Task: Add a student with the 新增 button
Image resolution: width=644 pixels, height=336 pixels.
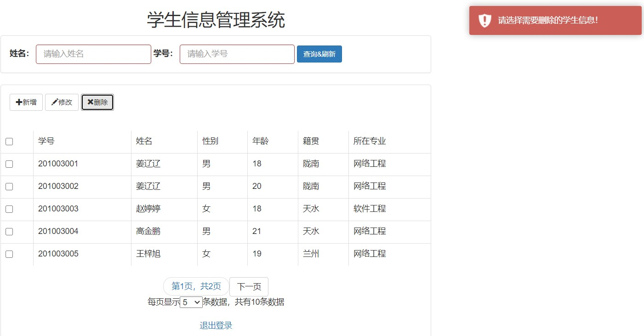Action: pyautogui.click(x=26, y=102)
